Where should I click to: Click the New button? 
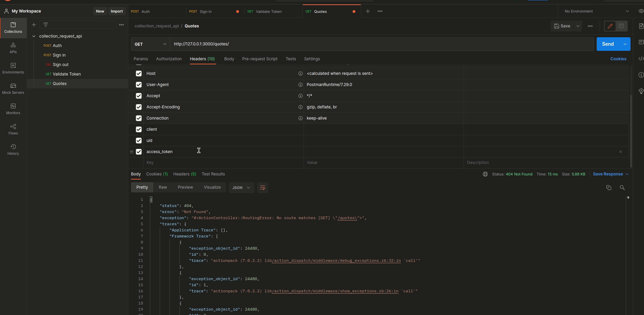click(x=100, y=11)
